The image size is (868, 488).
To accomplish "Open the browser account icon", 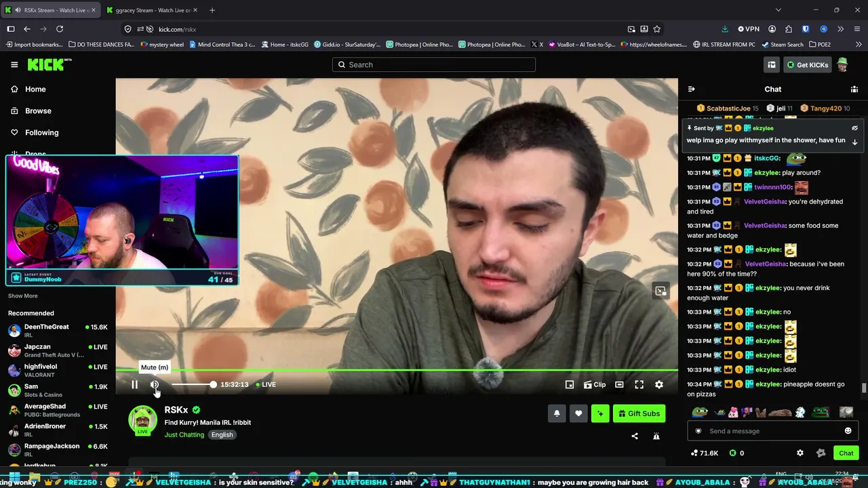I will [772, 29].
